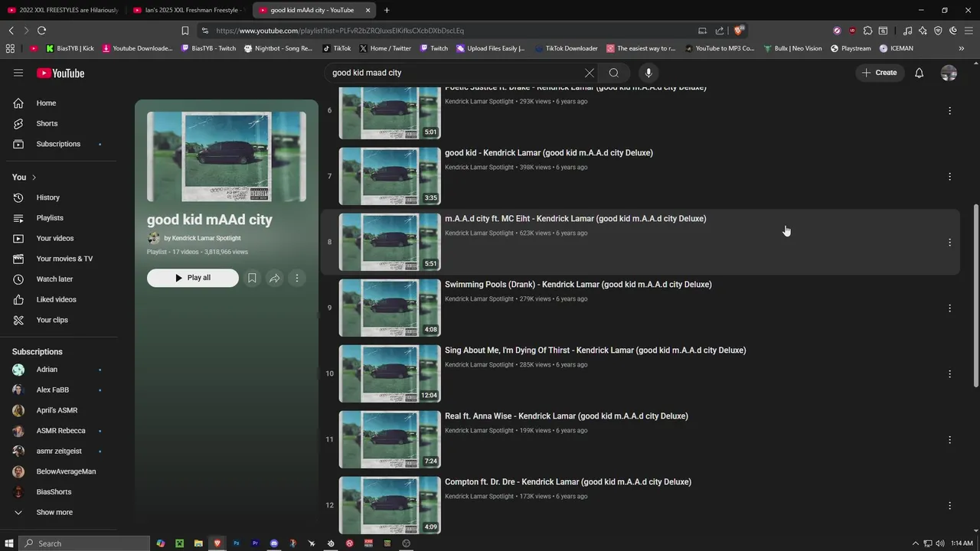Expand the You section
Viewport: 980px width, 551px height.
coord(24,177)
